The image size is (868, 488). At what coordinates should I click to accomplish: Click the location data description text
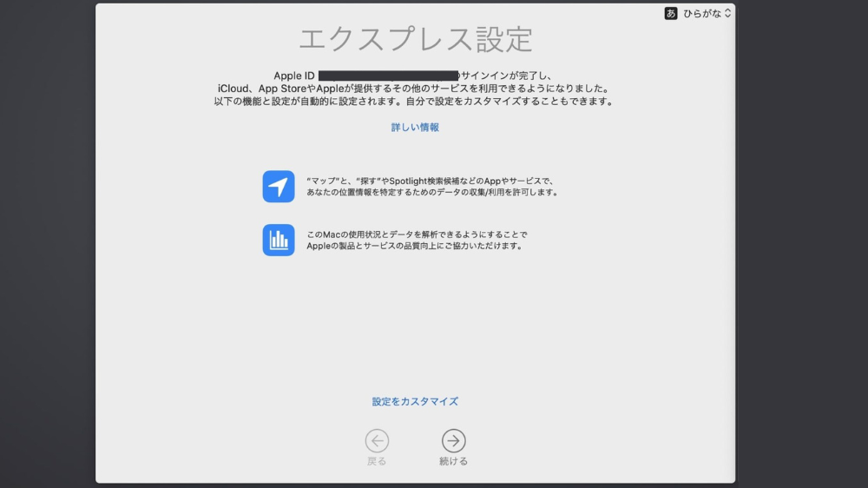pyautogui.click(x=432, y=187)
